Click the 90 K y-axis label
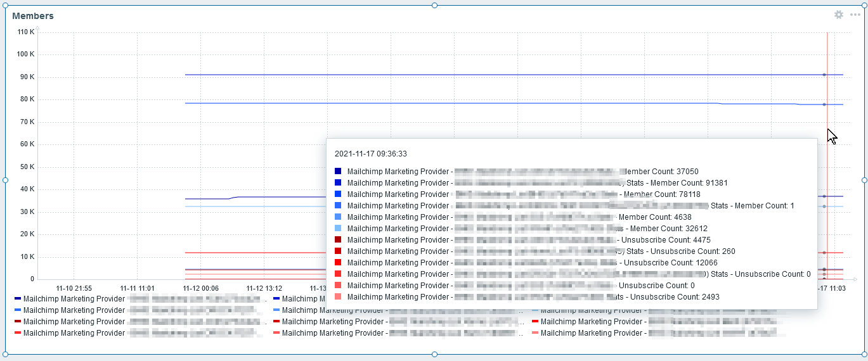Image resolution: width=868 pixels, height=361 pixels. pos(28,77)
